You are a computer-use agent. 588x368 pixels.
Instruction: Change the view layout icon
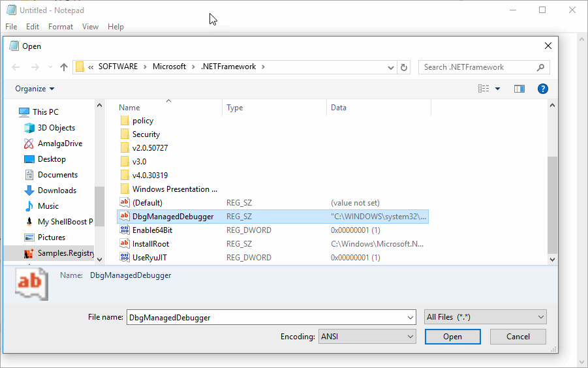[x=484, y=89]
